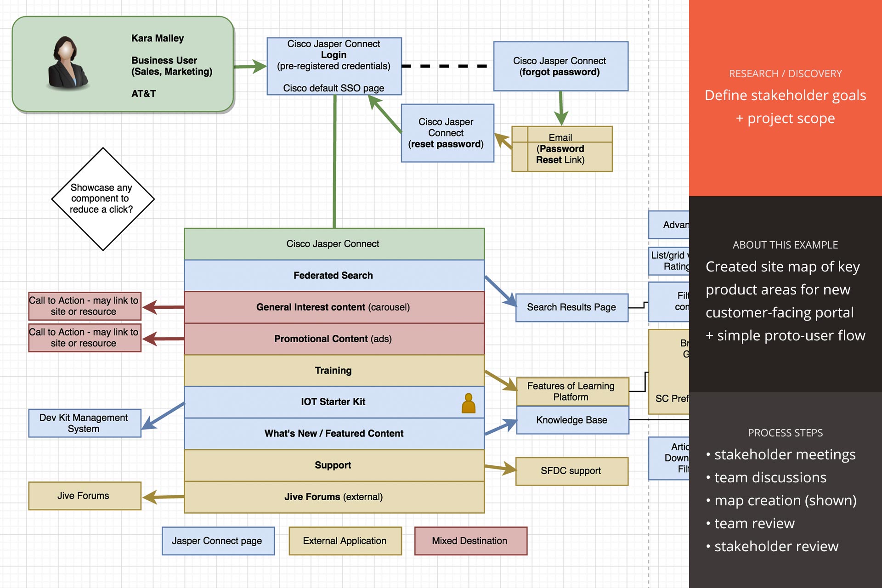This screenshot has height=588, width=882.
Task: Click the orange user icon in IOT Starter Kit
Action: click(468, 403)
